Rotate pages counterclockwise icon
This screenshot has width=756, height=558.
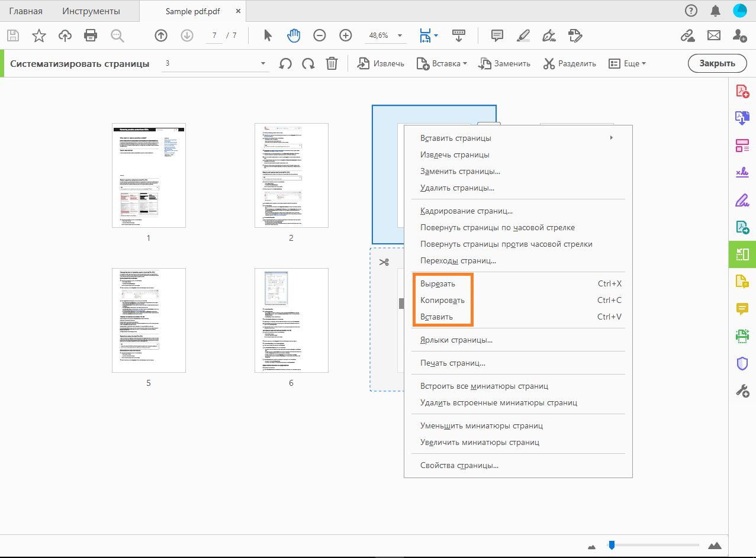tap(286, 63)
